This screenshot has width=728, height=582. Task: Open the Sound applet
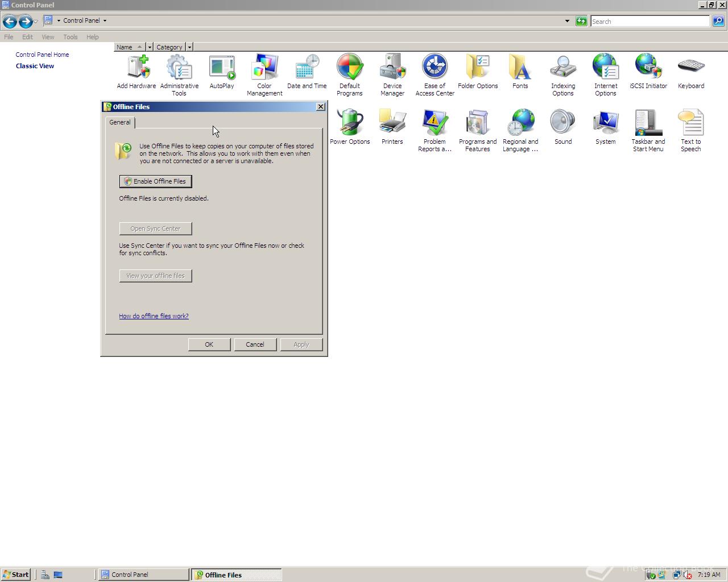563,128
